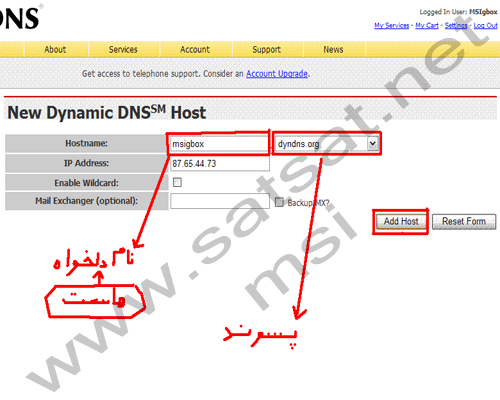Click the Mail Exchanger text field
The image size is (500, 400).
click(x=220, y=201)
